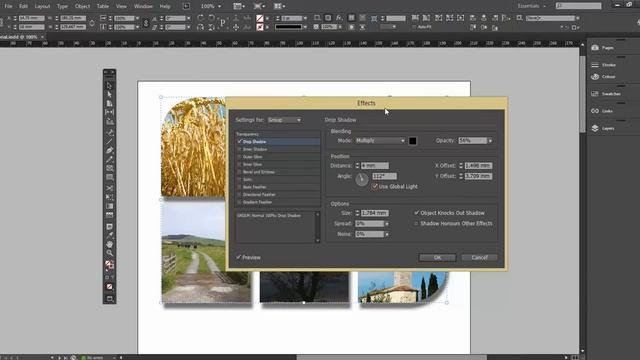Enable the Gradient Feather effect
The width and height of the screenshot is (640, 360).
pyautogui.click(x=240, y=202)
